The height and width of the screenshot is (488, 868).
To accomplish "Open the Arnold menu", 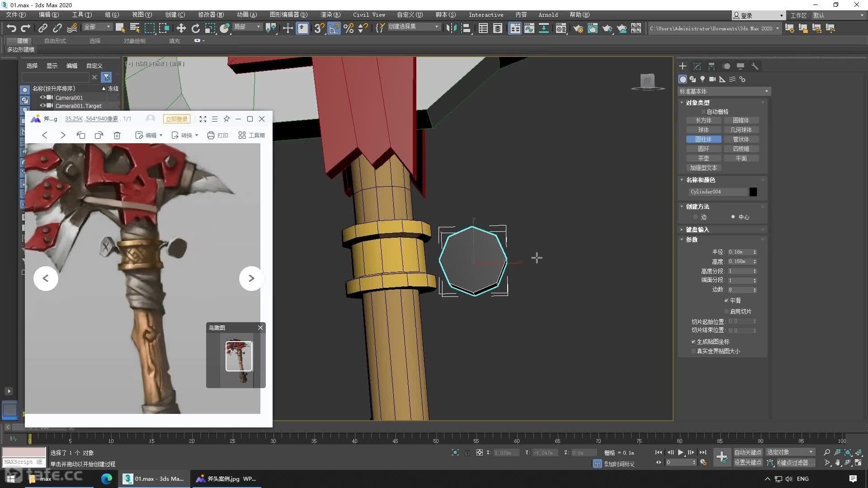I will click(548, 15).
